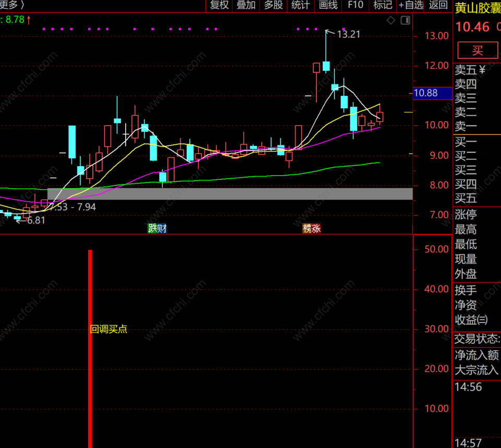Click the 50.00 indicator axis label
Viewport: 501px width, 448px height.
point(436,249)
